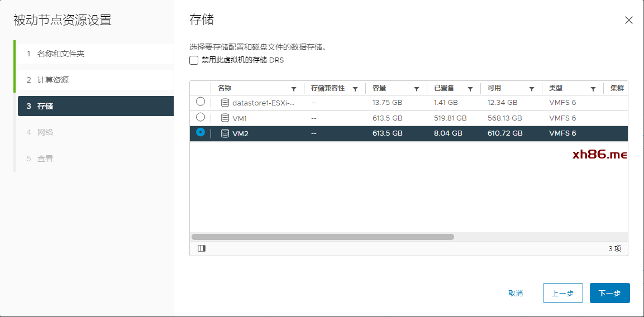
Task: Click the horizontal scrollbar under the table
Action: click(x=323, y=237)
